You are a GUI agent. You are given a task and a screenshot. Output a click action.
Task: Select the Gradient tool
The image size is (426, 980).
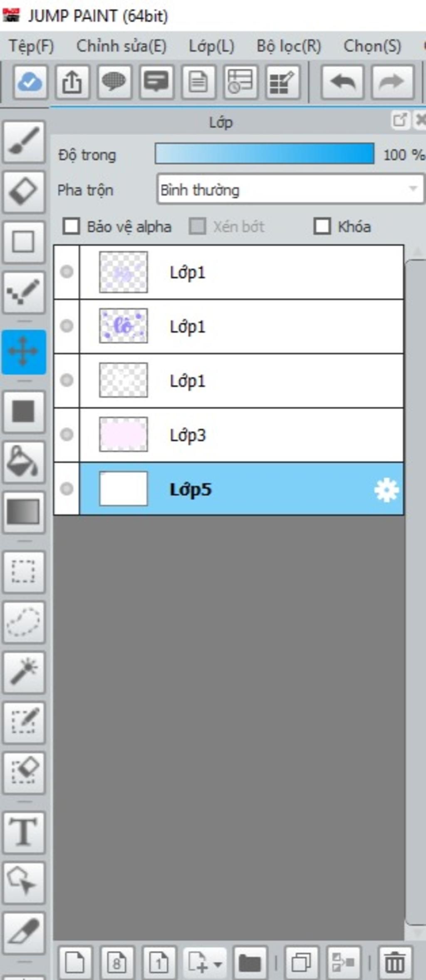point(24,512)
